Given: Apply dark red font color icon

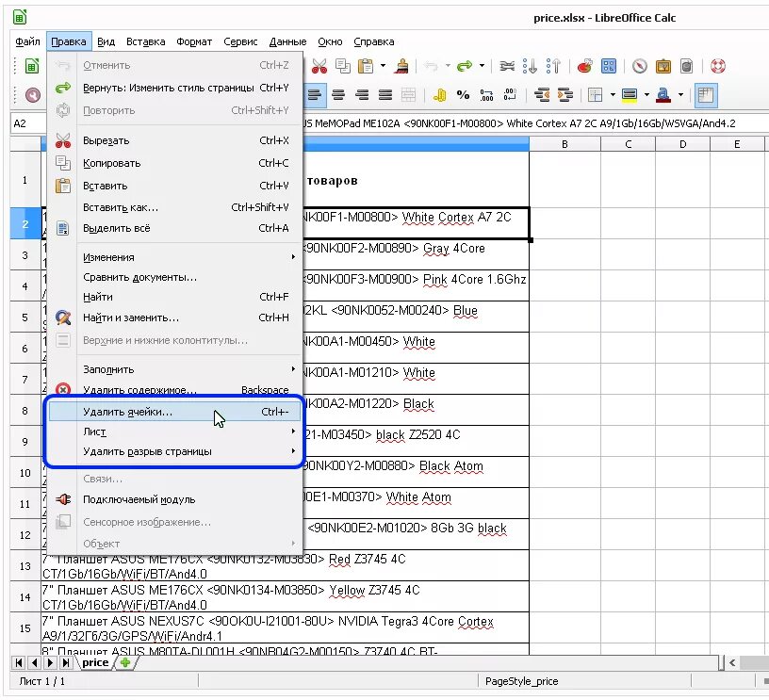Looking at the screenshot, I should (x=663, y=95).
